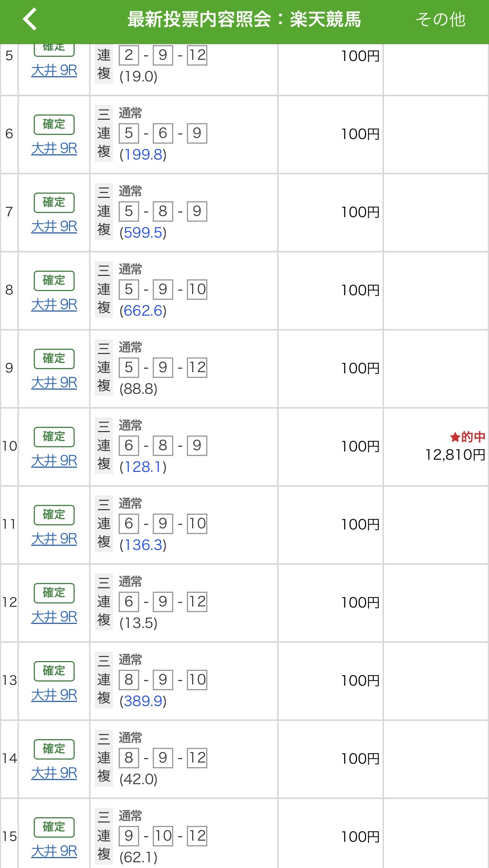
Task: Click the 12,810円 payout amount
Action: coord(455,455)
